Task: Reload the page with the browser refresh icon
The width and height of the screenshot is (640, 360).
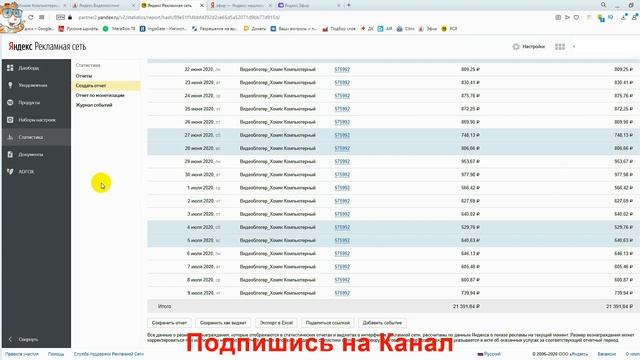Action: pos(31,17)
